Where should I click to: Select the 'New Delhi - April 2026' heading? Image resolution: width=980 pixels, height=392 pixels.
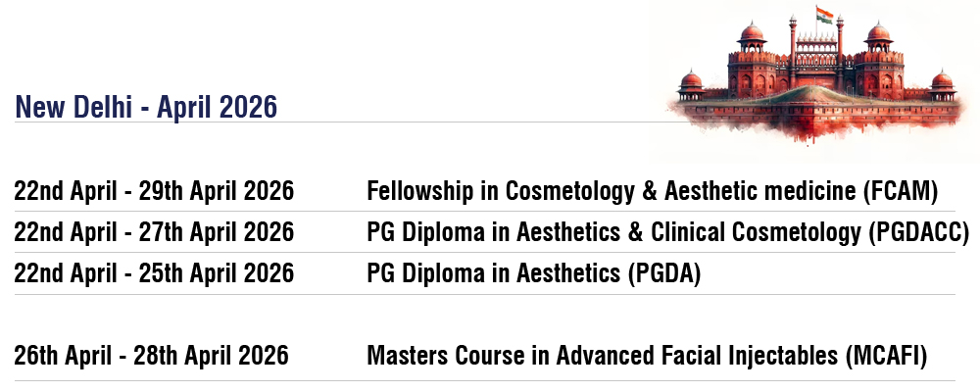click(145, 107)
